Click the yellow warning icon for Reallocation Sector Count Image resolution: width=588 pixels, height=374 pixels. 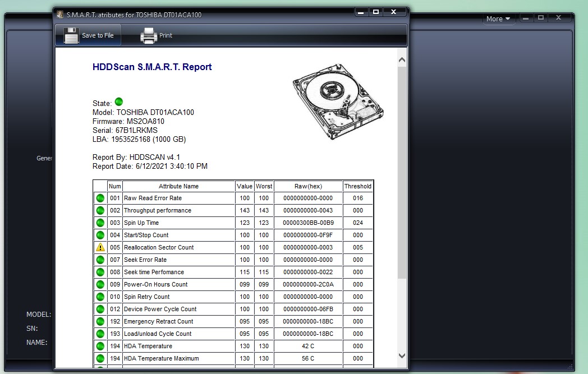(100, 247)
